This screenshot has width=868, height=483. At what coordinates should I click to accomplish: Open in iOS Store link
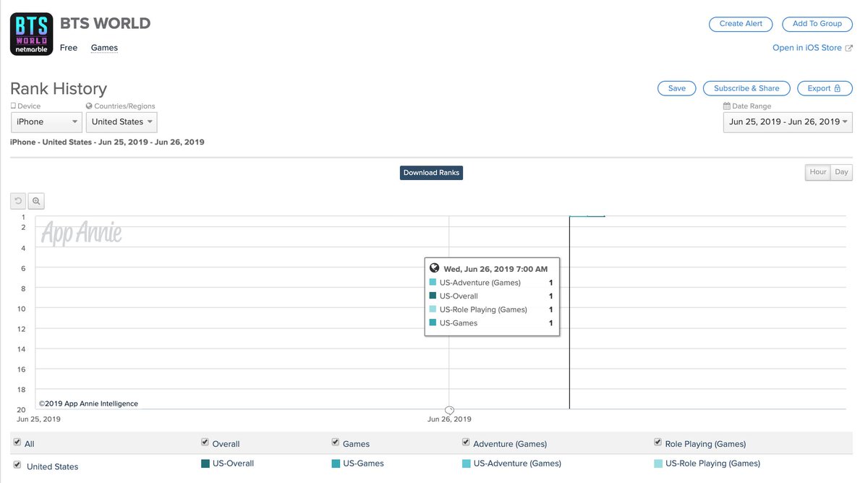[807, 48]
